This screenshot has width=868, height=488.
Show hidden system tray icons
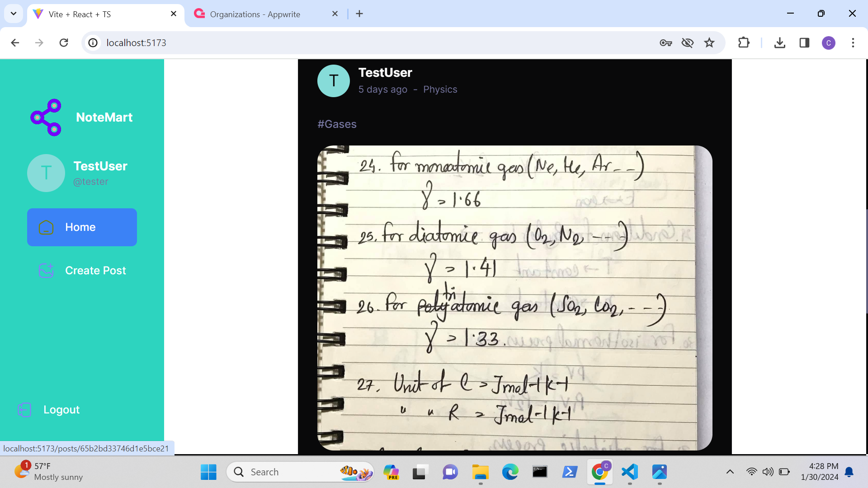click(730, 472)
